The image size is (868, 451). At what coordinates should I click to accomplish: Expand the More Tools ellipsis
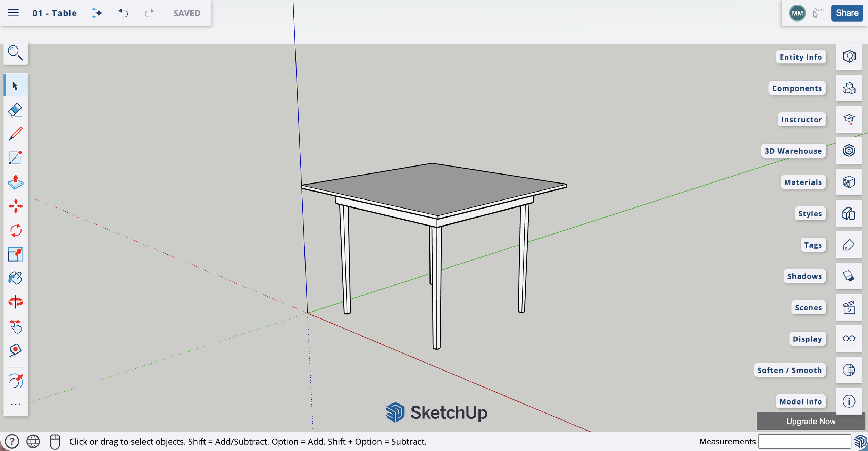coord(15,404)
